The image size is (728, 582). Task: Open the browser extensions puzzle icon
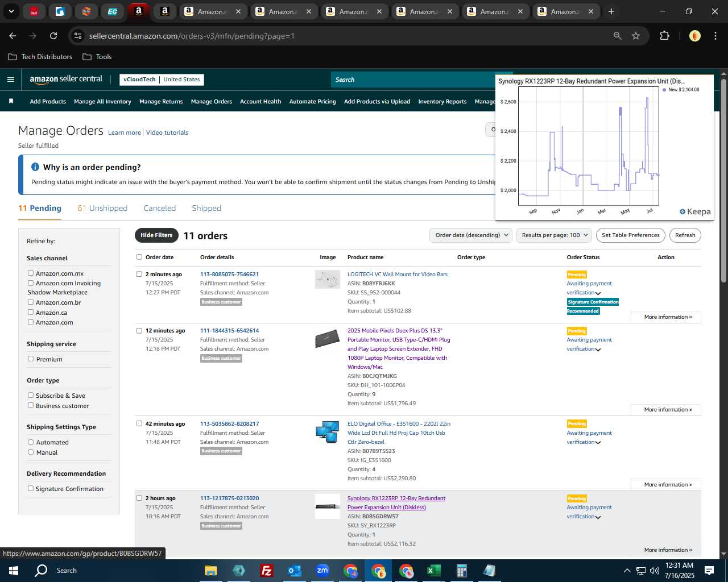click(664, 36)
